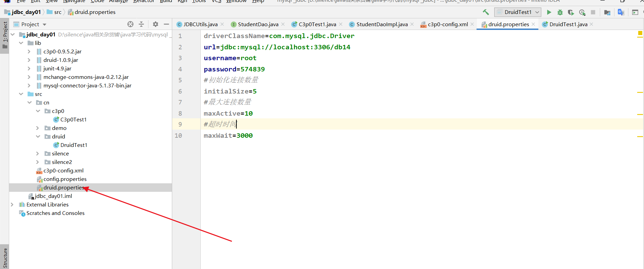The height and width of the screenshot is (269, 644).
Task: Click the collapse all icon in Project panel
Action: 141,24
